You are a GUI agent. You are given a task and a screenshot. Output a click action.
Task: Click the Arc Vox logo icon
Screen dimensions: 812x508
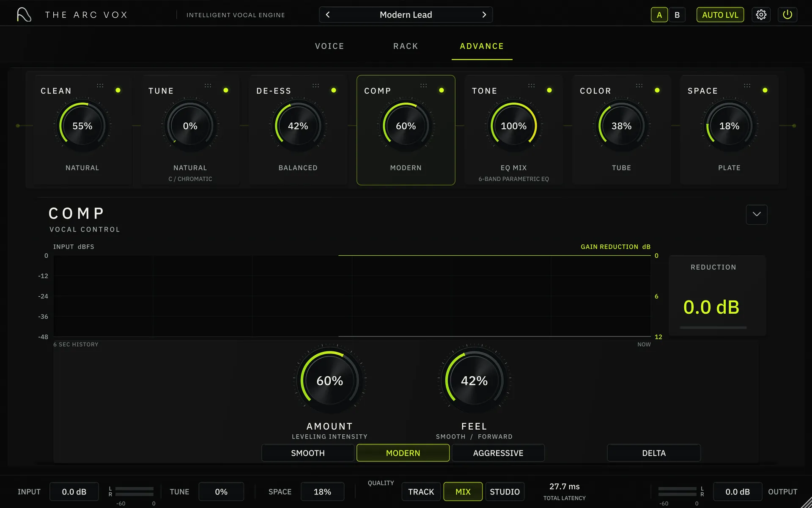tap(24, 15)
